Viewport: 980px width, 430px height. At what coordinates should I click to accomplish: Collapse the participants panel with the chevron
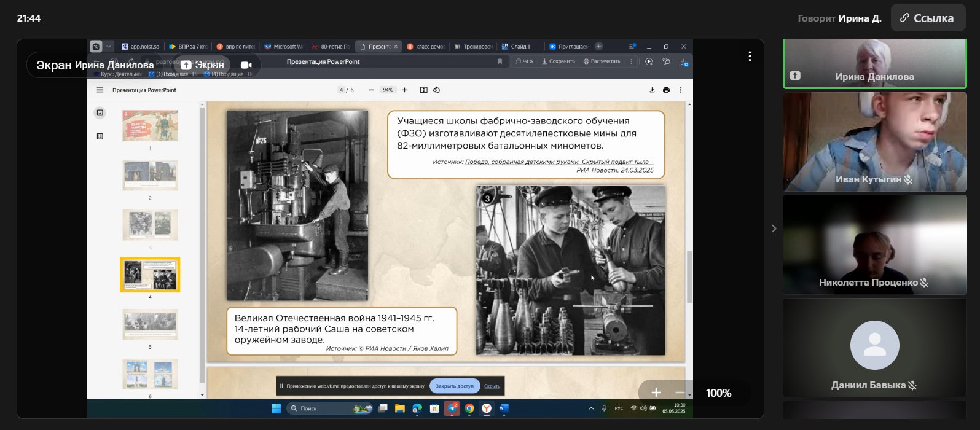[774, 229]
